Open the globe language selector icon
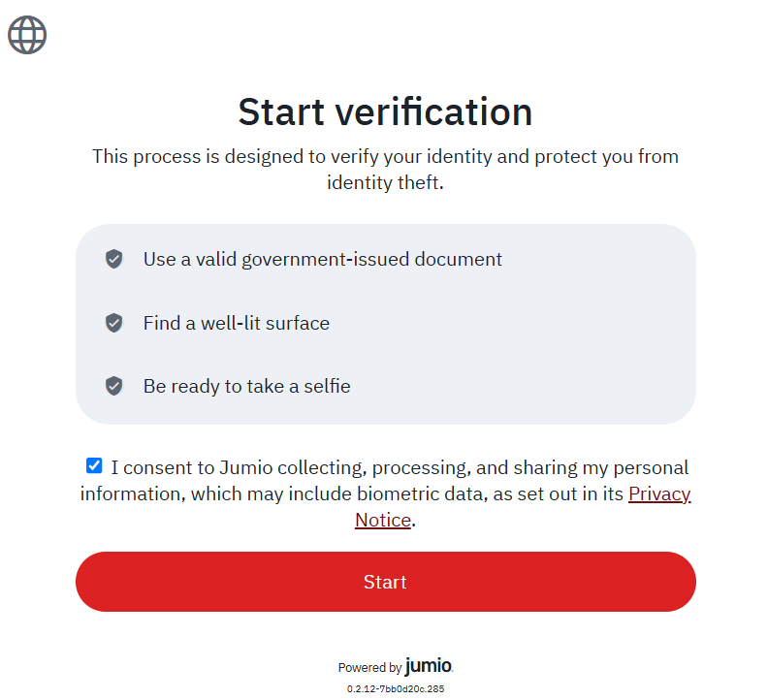The width and height of the screenshot is (768, 700). pyautogui.click(x=27, y=35)
